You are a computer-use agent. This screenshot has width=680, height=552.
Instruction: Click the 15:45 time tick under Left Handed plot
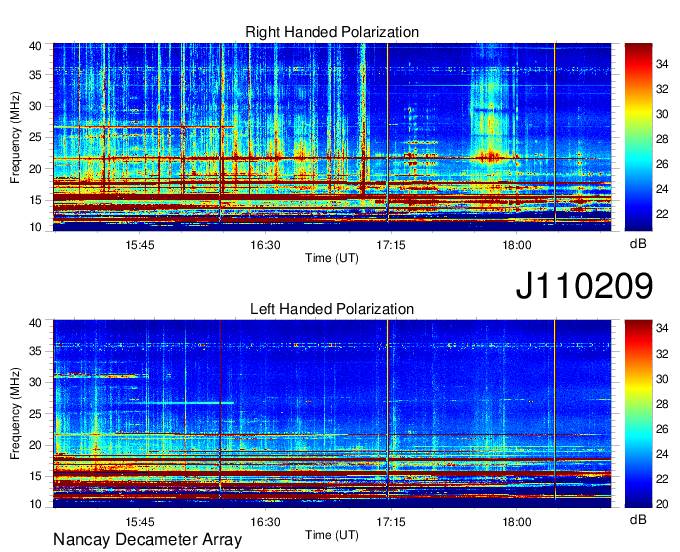pyautogui.click(x=140, y=522)
